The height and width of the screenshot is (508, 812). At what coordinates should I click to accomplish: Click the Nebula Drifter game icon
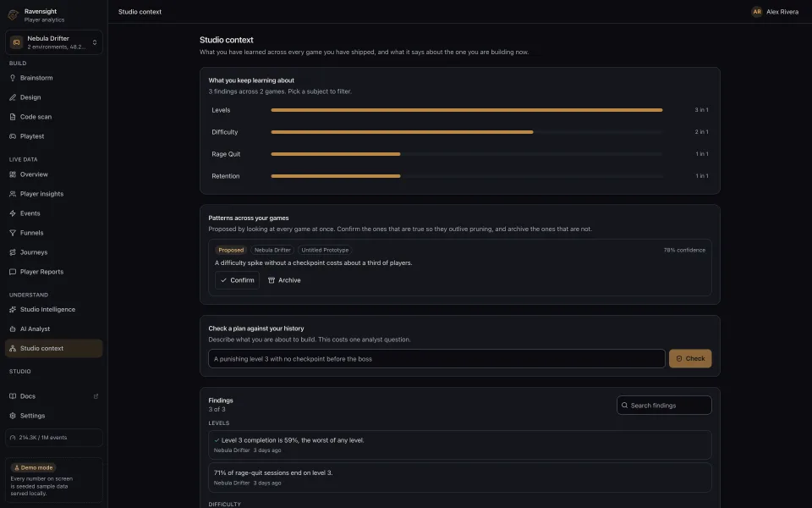(17, 42)
